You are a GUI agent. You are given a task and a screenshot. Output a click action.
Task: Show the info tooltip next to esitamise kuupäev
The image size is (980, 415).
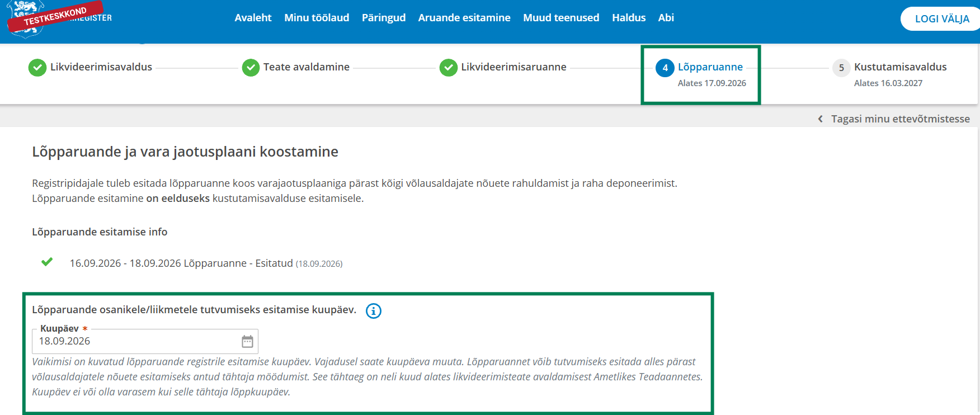coord(374,311)
